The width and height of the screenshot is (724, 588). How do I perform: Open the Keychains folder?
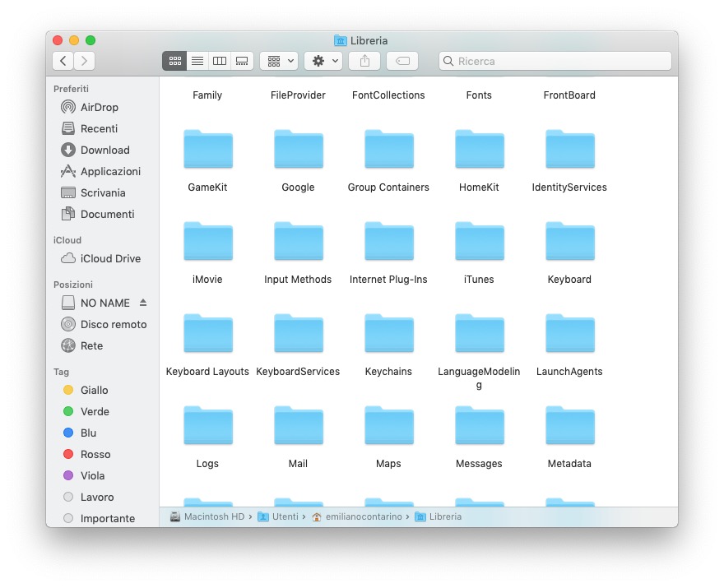388,333
